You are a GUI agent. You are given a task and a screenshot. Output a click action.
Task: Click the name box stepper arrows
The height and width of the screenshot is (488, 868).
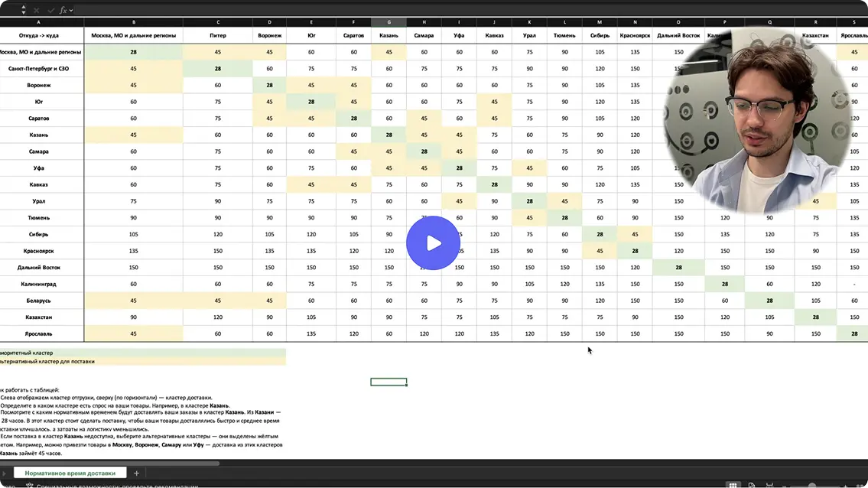23,9
